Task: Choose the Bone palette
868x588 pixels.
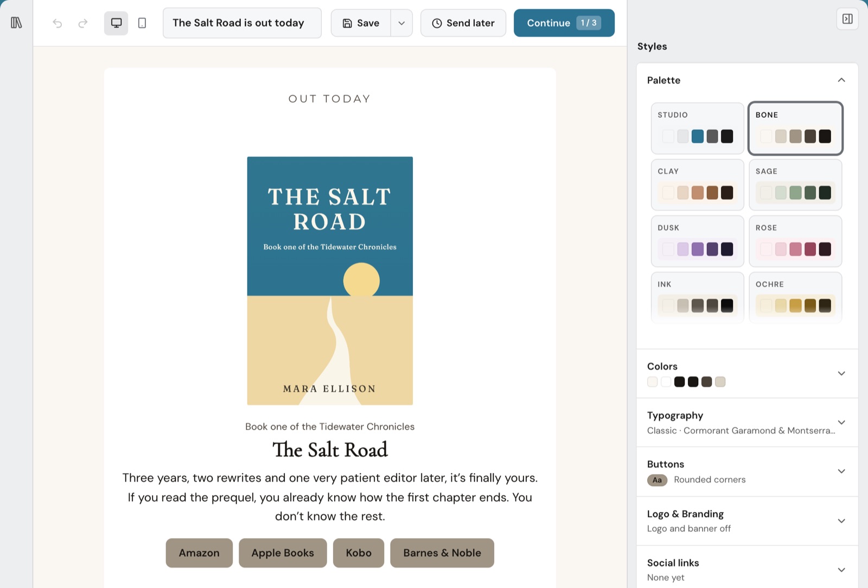Action: tap(795, 129)
